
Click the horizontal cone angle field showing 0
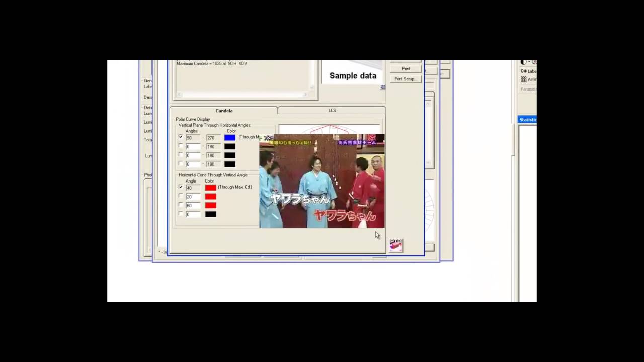[x=193, y=214]
